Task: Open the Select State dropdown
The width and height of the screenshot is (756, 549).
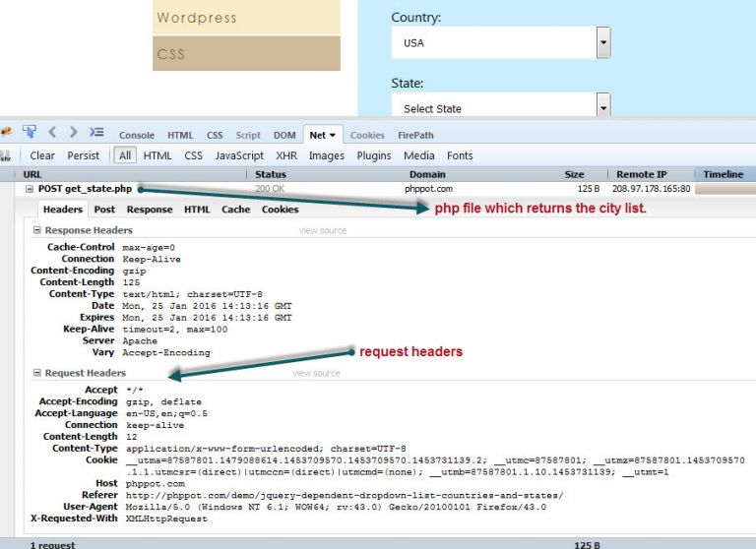Action: pos(602,107)
